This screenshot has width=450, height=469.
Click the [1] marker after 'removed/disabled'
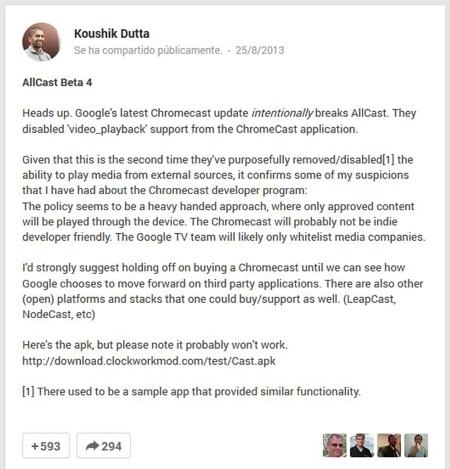(x=388, y=160)
